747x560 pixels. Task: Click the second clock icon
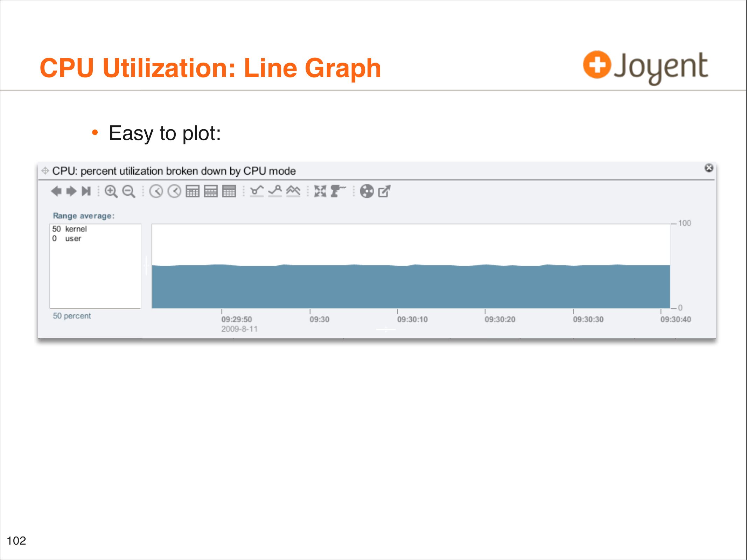(x=174, y=191)
